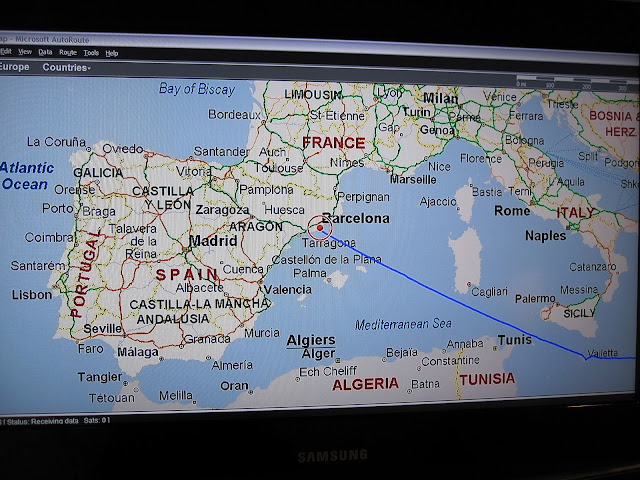640x480 pixels.
Task: Open the Data menu
Action: point(45,52)
